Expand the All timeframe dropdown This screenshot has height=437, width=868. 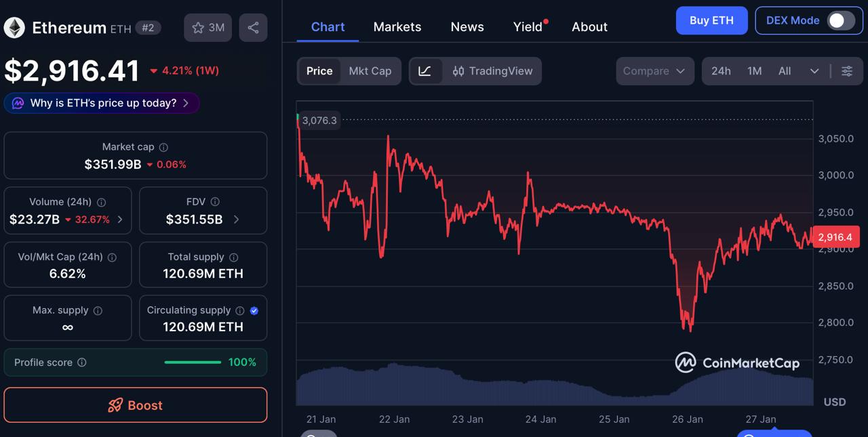(815, 70)
